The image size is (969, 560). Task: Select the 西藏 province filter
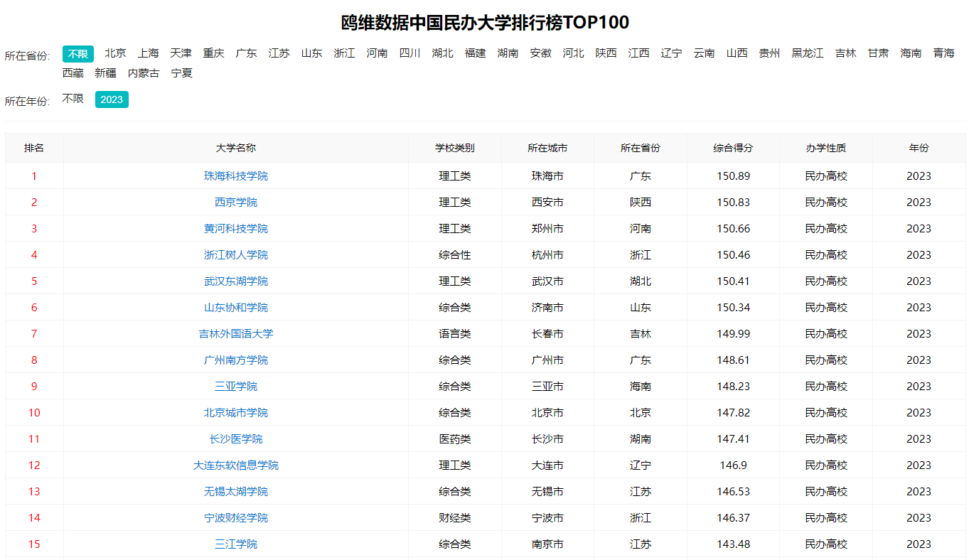tap(73, 73)
